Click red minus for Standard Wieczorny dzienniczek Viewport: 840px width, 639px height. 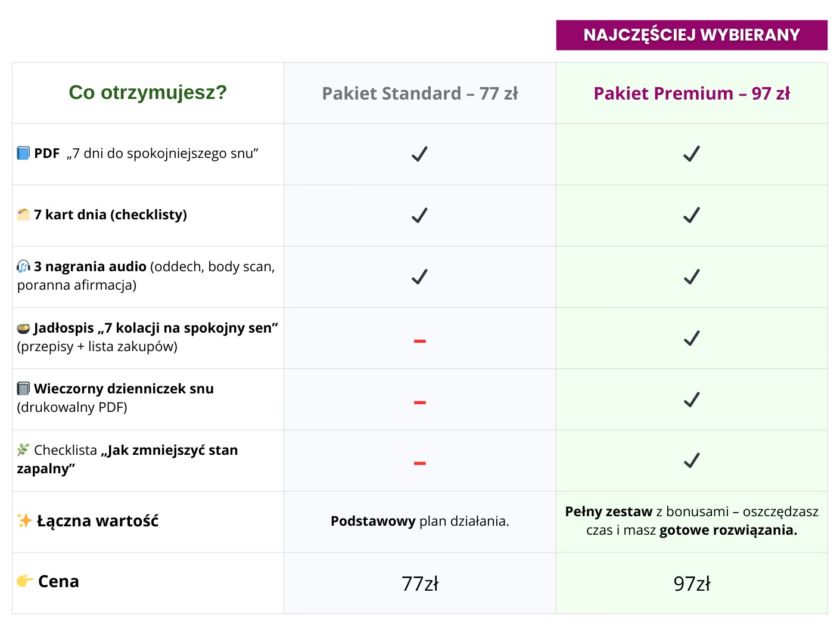pos(419,402)
